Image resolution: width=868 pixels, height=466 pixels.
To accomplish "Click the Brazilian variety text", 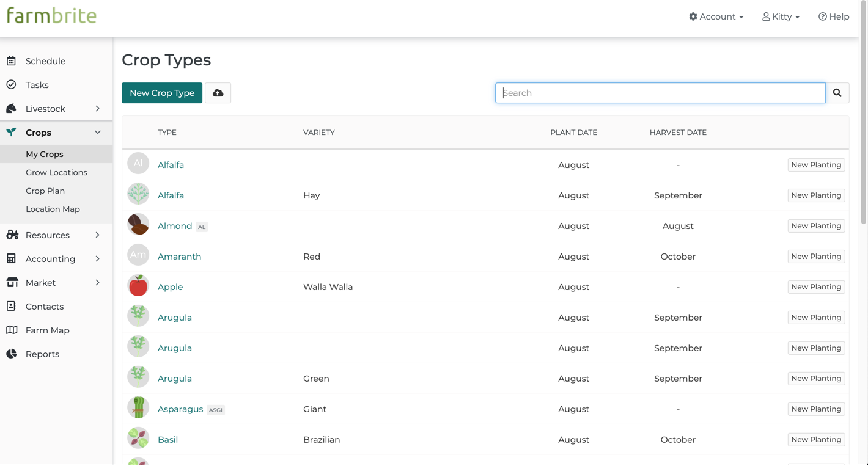I will pos(322,440).
